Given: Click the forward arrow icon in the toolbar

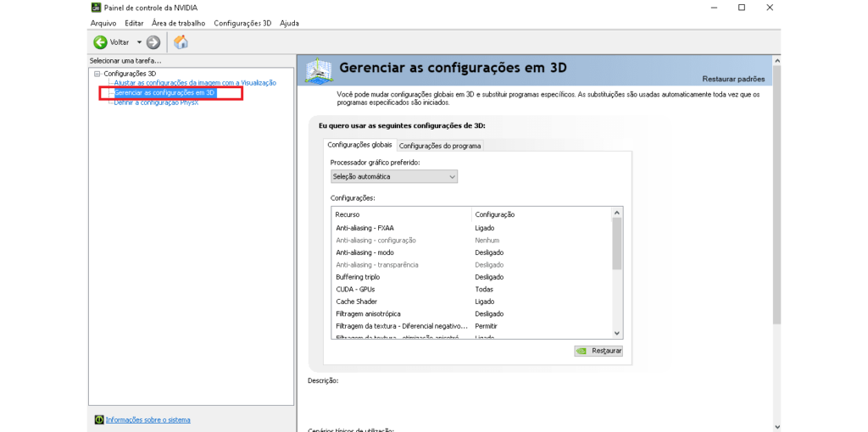Looking at the screenshot, I should [153, 42].
